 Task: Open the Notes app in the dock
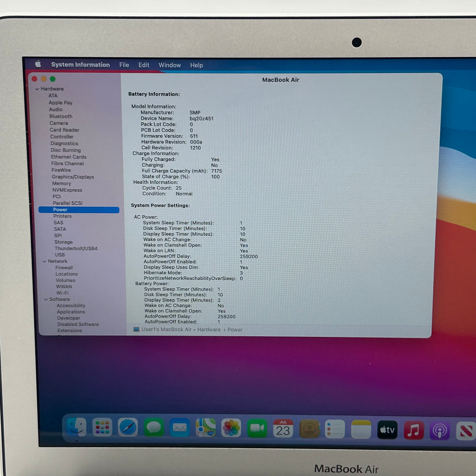tap(361, 430)
